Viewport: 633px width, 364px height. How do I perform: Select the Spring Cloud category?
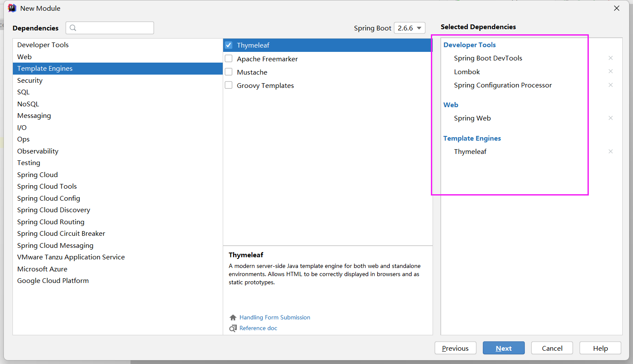click(x=118, y=174)
